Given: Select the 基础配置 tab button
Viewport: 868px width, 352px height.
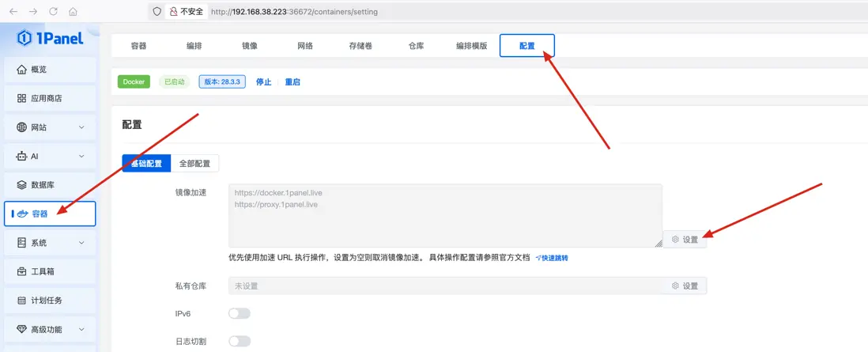Looking at the screenshot, I should click(x=147, y=164).
